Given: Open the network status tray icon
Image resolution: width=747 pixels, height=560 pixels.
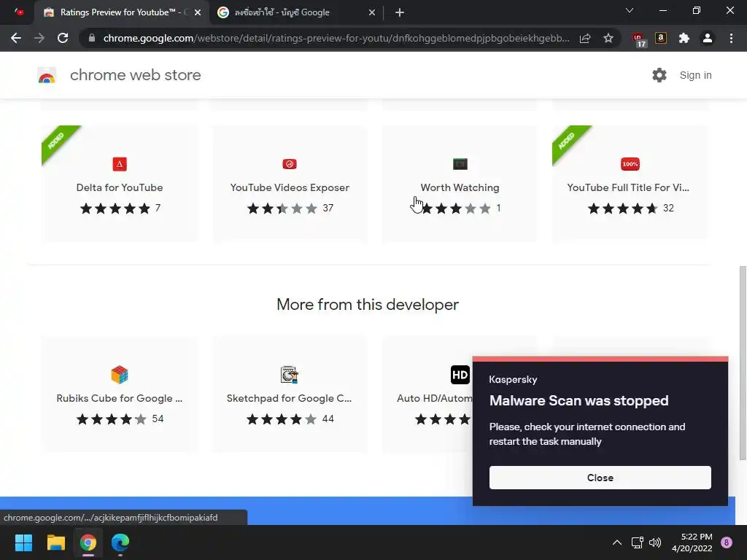Looking at the screenshot, I should (x=638, y=542).
